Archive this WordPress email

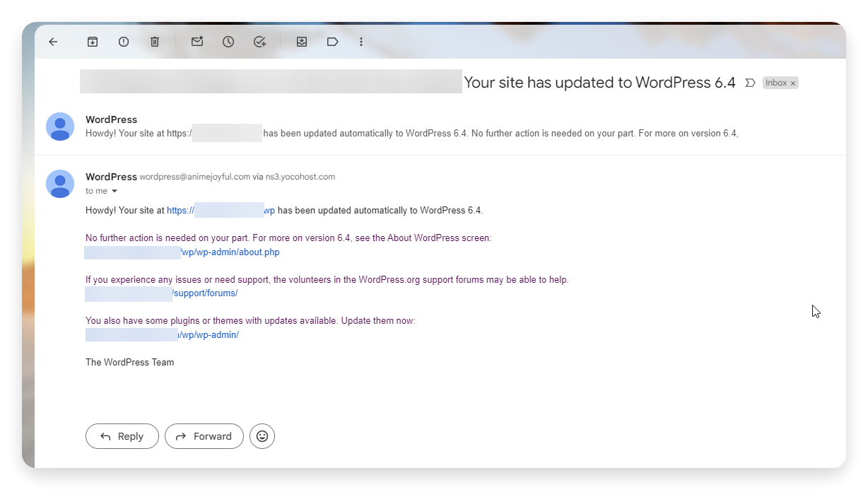pyautogui.click(x=93, y=42)
